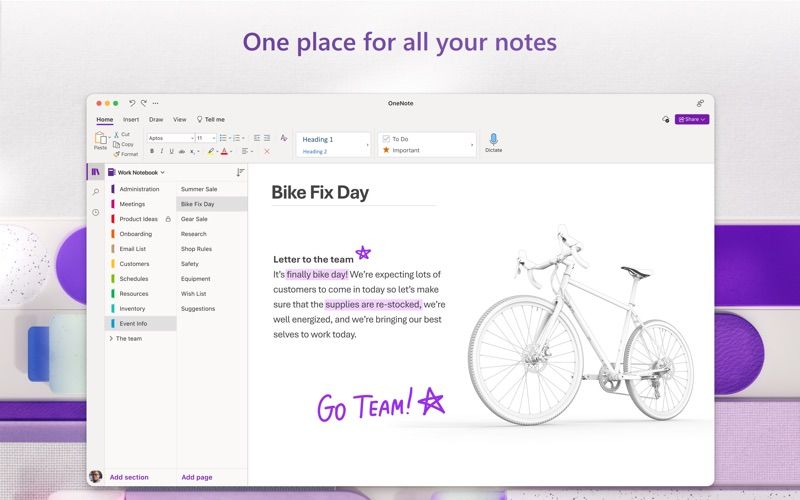The width and height of the screenshot is (800, 500).
Task: Open the highlight color dropdown arrow
Action: [x=217, y=152]
